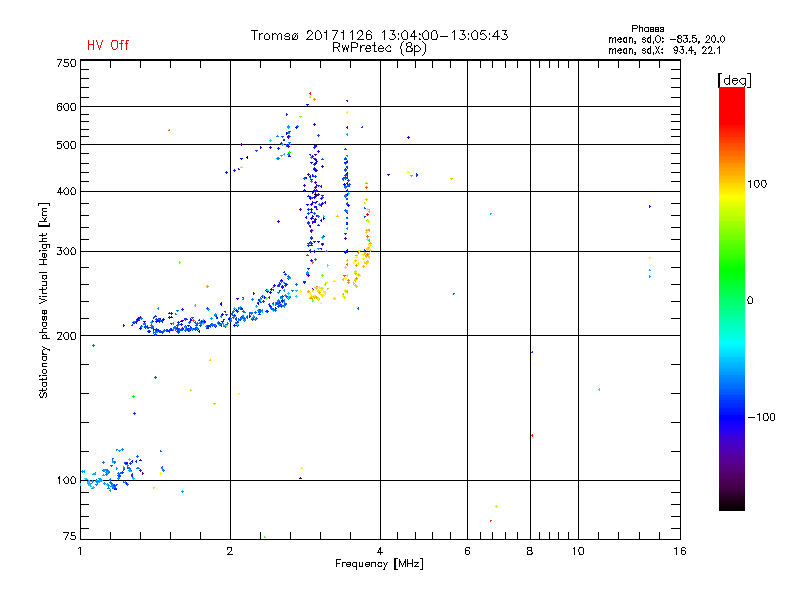Image resolution: width=800 pixels, height=600 pixels.
Task: Click the y-axis '100' tick label
Action: point(66,480)
